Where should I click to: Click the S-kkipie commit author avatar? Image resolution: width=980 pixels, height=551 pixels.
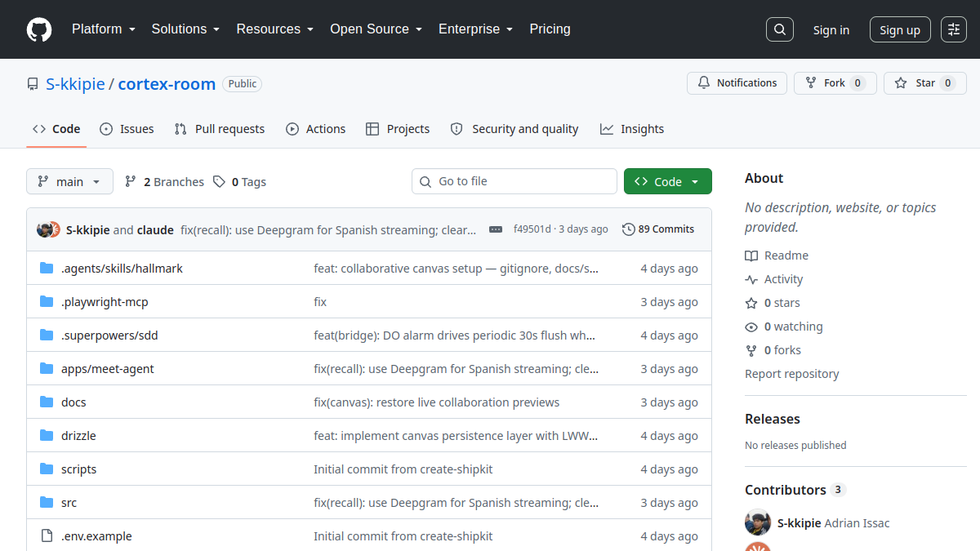point(45,229)
